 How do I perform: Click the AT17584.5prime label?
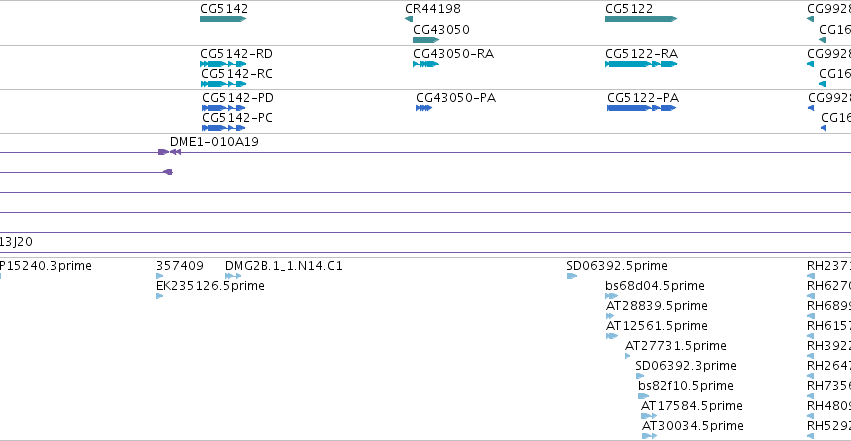pyautogui.click(x=692, y=406)
